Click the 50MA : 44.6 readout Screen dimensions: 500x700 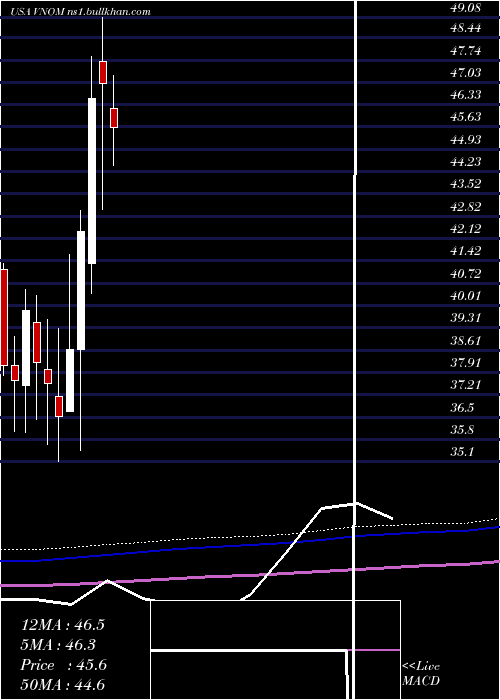62,685
